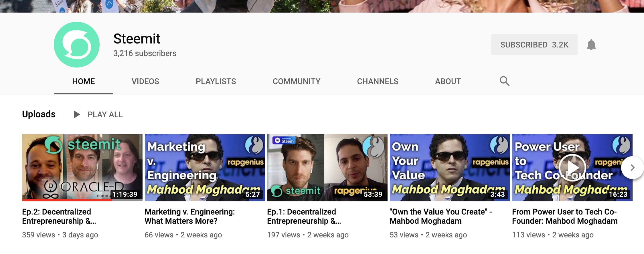
Task: Click the channel banner image
Action: [322, 6]
